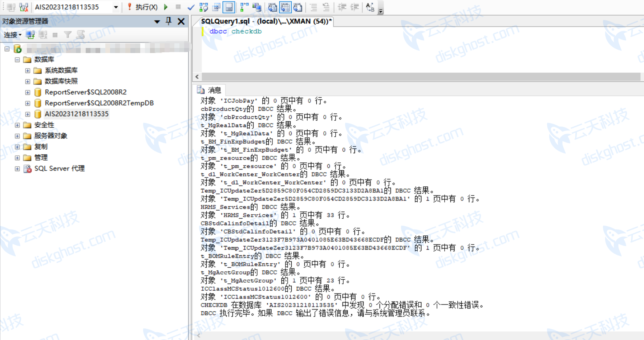644x340 pixels.
Task: Click the dbcc checkdb query text
Action: click(x=235, y=31)
